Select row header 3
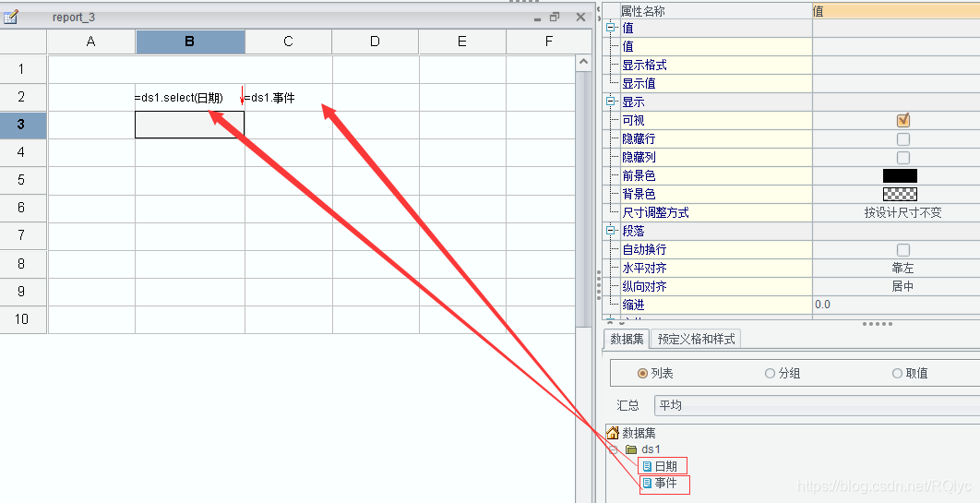Screen dimensions: 980x503 point(22,125)
